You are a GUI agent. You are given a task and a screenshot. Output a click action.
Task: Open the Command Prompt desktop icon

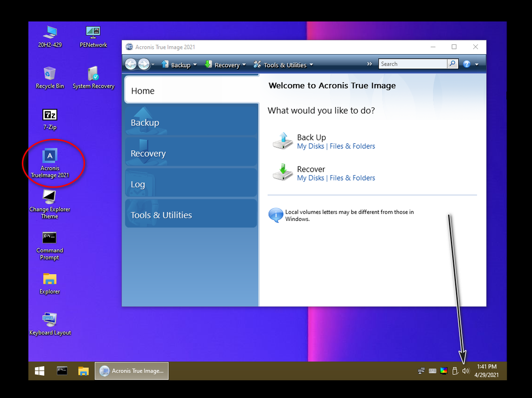tap(50, 246)
